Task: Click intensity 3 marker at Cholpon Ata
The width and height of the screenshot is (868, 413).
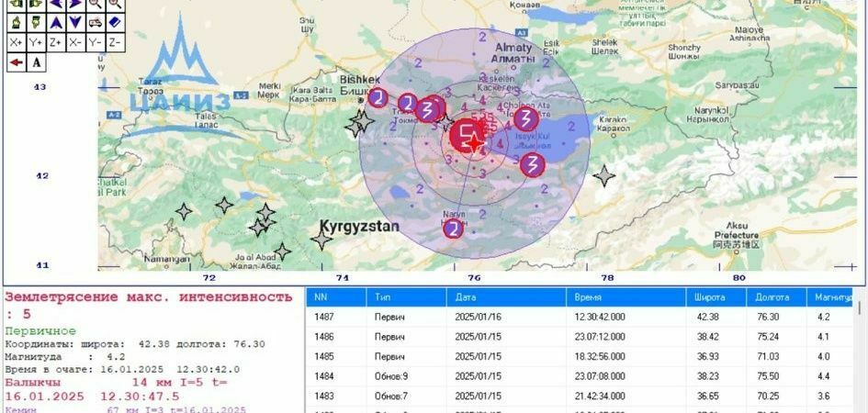Action: tap(525, 118)
